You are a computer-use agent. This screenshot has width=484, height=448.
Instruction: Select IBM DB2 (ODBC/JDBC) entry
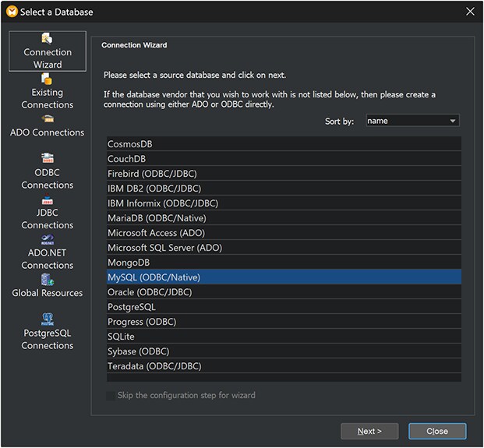tap(284, 189)
